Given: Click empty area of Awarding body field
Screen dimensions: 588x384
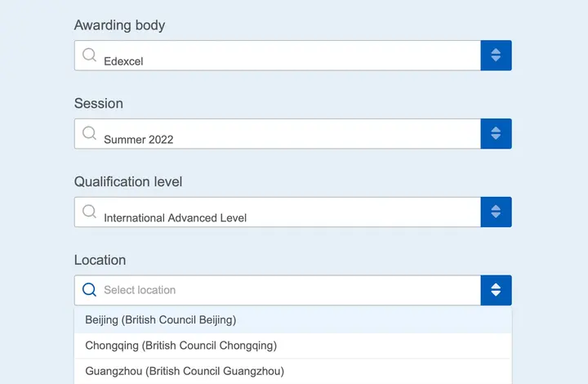Looking at the screenshot, I should (311, 55).
